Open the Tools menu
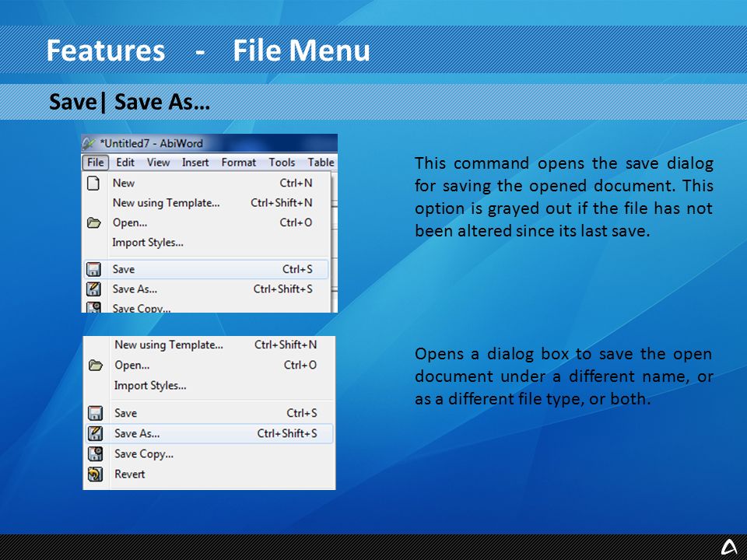 point(282,163)
